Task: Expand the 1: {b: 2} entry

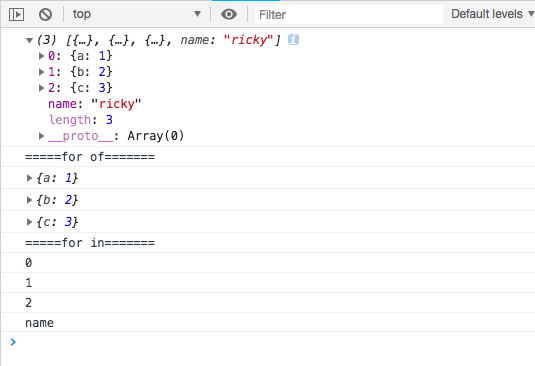Action: 41,72
